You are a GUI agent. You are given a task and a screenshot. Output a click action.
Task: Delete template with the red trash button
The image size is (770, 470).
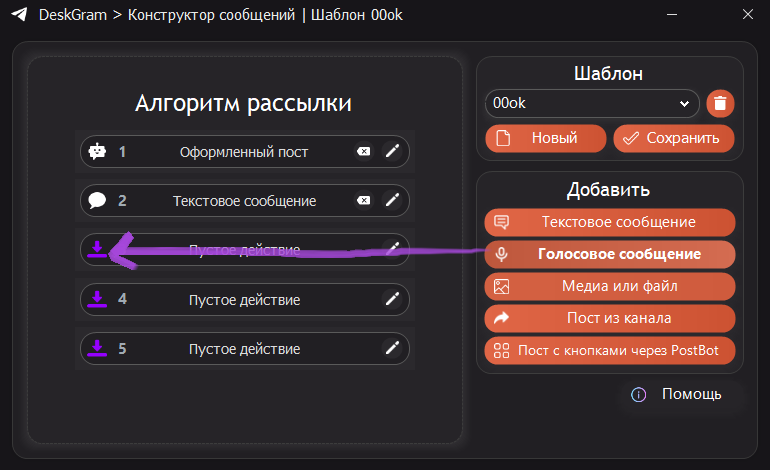coord(720,103)
